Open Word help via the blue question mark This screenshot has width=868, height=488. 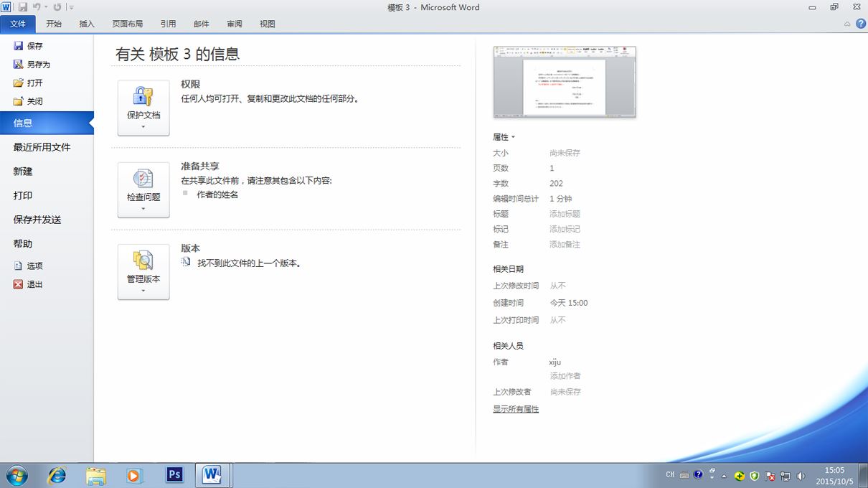coord(860,24)
